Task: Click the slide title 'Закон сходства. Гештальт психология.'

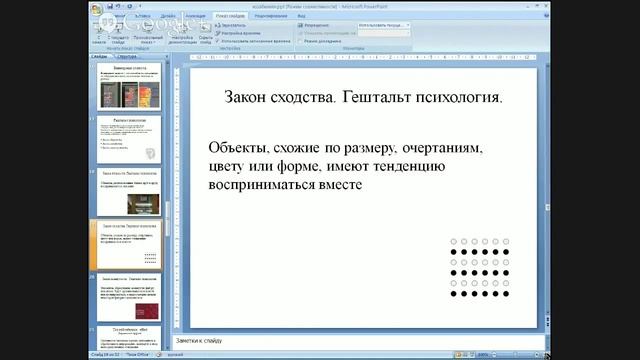Action: (x=363, y=97)
